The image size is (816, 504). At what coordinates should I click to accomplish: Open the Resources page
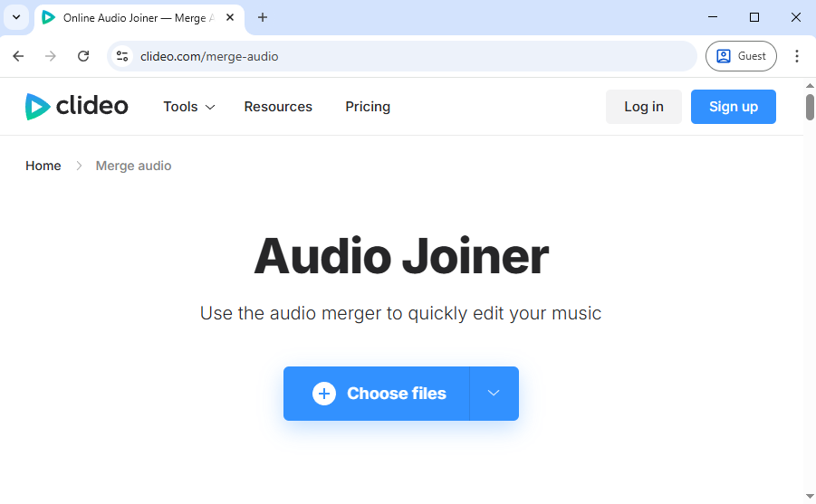(x=278, y=107)
